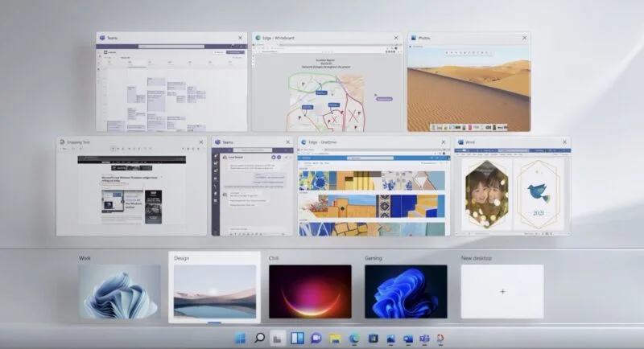
Task: Close the Teams chat window
Action: click(x=287, y=142)
